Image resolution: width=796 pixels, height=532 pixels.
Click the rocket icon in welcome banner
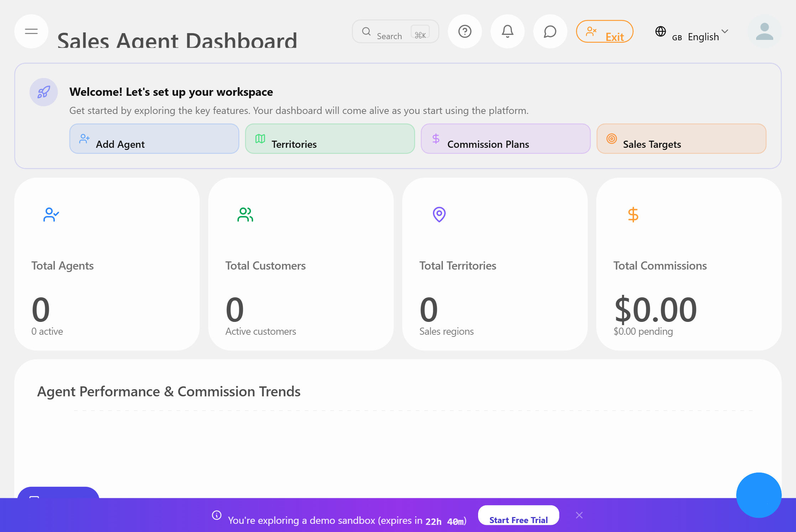pyautogui.click(x=43, y=92)
